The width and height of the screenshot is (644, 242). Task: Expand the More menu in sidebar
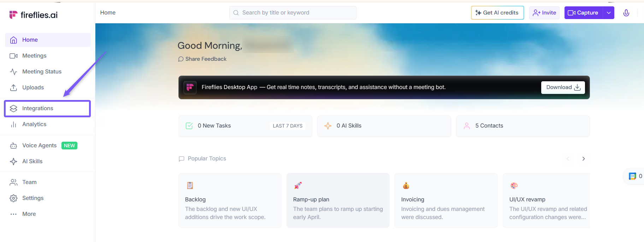(29, 214)
